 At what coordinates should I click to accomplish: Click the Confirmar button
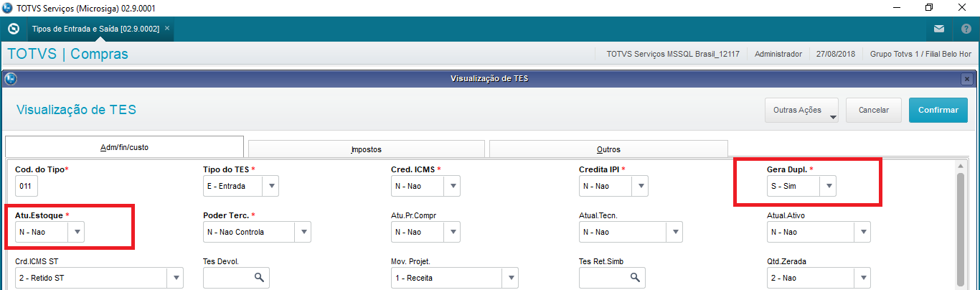pos(938,110)
